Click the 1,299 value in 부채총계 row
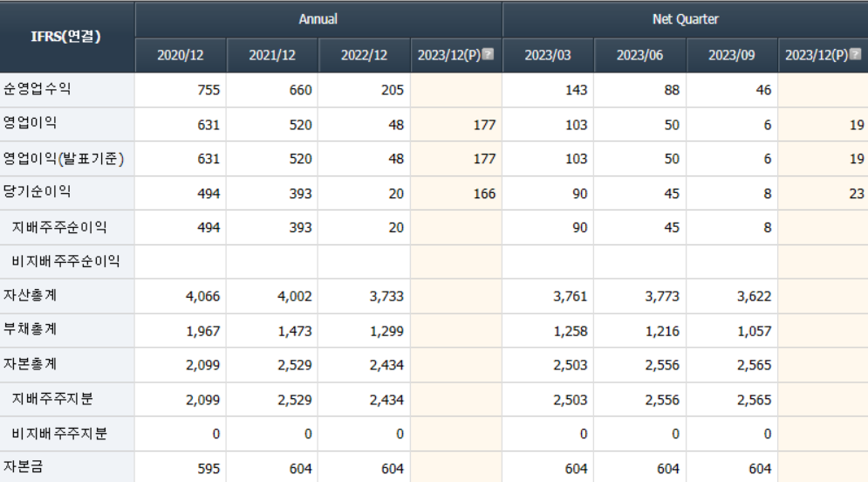The height and width of the screenshot is (482, 868). coord(387,332)
